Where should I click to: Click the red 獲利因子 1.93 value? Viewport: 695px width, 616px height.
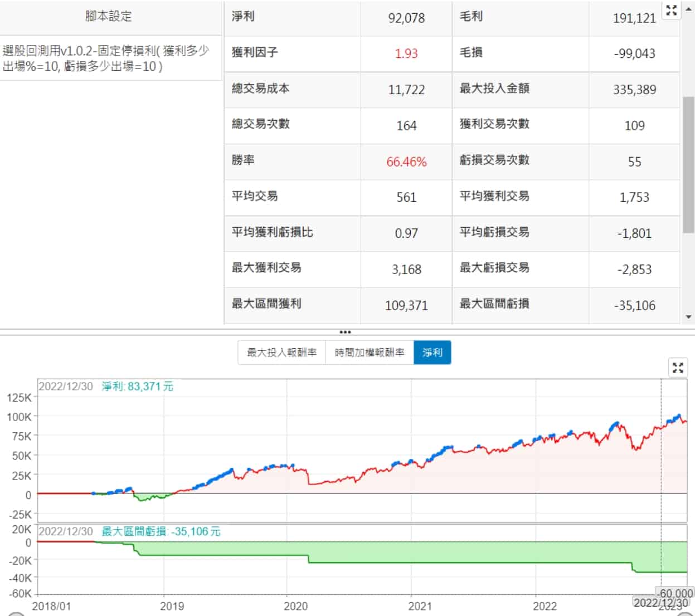click(x=406, y=53)
